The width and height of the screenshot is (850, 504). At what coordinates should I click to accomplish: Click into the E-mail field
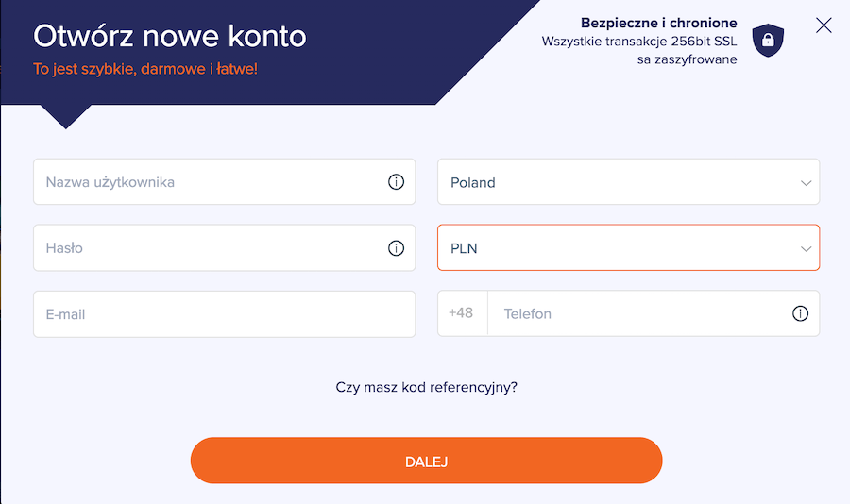225,314
